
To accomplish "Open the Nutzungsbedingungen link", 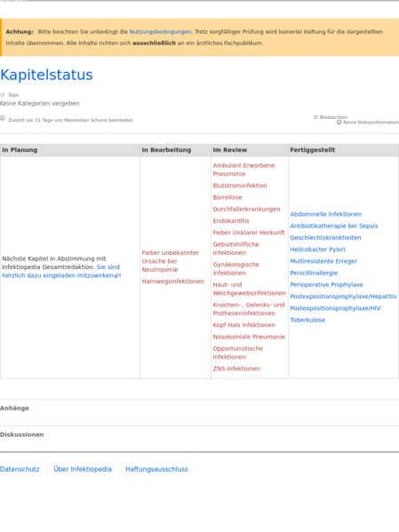I will pyautogui.click(x=160, y=32).
